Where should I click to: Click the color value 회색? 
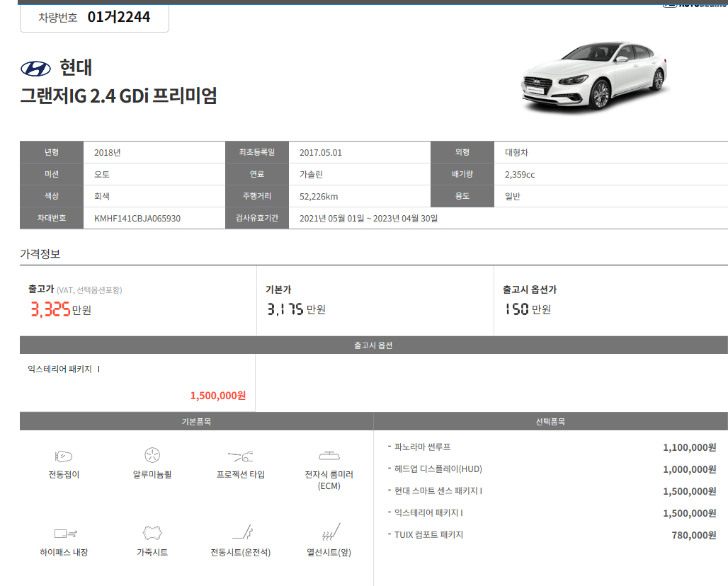(x=102, y=196)
